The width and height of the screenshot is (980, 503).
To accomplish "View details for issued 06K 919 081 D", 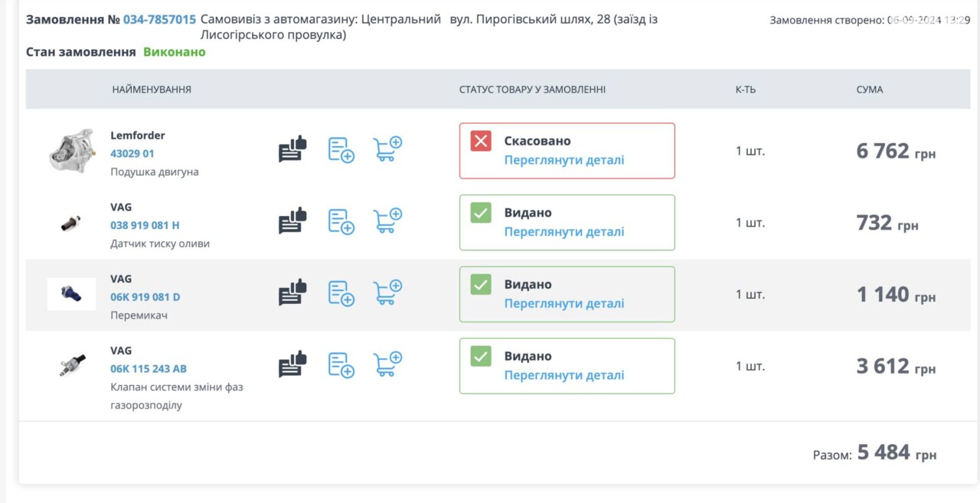I will [x=564, y=304].
